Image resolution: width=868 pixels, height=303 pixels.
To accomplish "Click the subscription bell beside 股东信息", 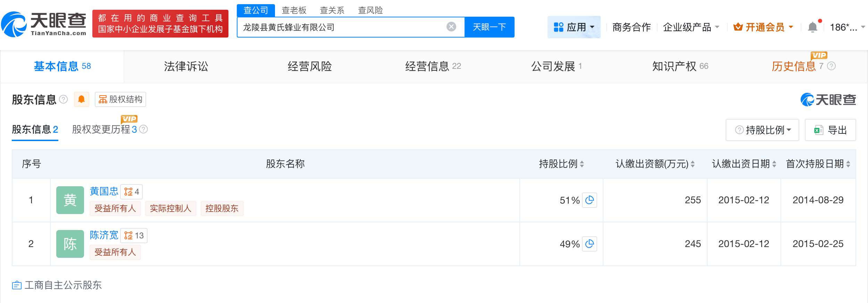I will pyautogui.click(x=82, y=99).
